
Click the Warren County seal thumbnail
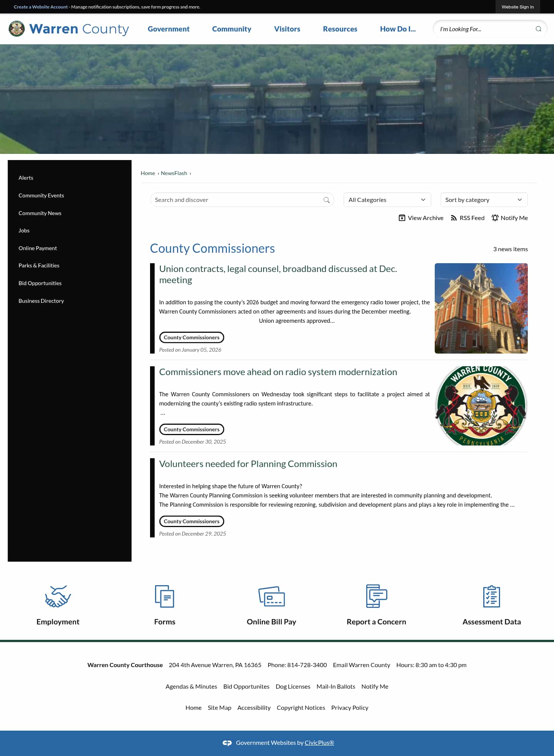click(x=481, y=406)
